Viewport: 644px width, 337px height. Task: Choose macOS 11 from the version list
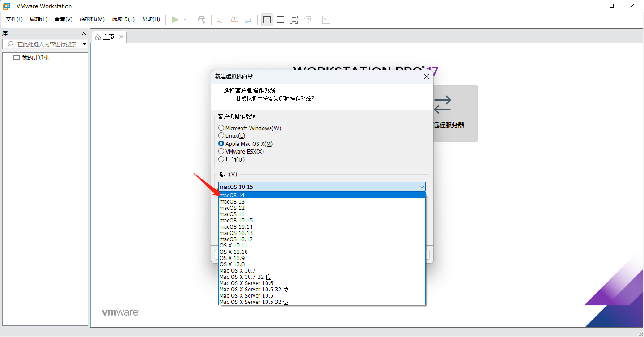322,214
